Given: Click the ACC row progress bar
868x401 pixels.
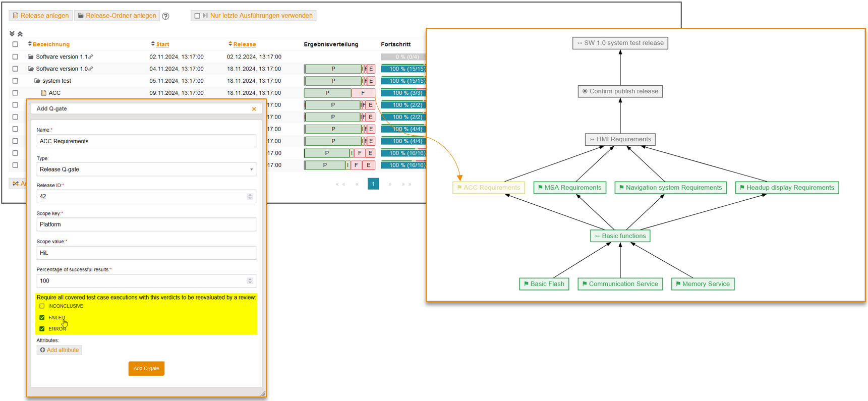Looking at the screenshot, I should (x=403, y=93).
